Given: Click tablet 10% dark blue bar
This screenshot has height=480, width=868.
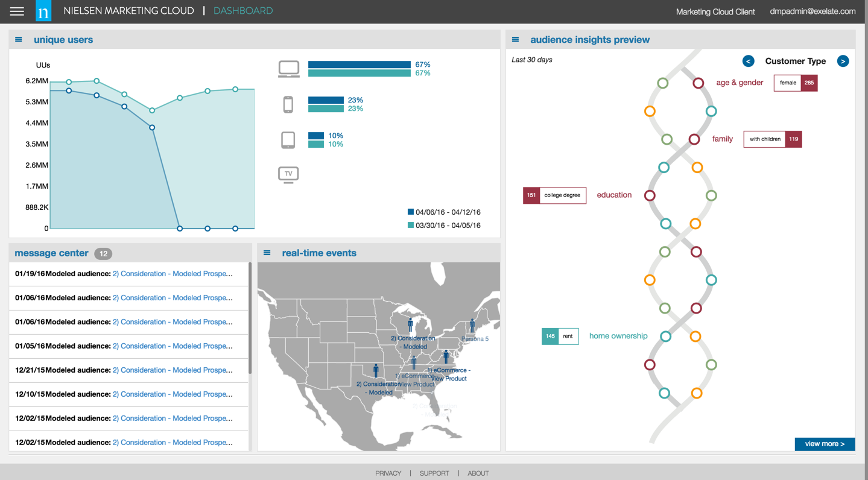Looking at the screenshot, I should (x=316, y=136).
